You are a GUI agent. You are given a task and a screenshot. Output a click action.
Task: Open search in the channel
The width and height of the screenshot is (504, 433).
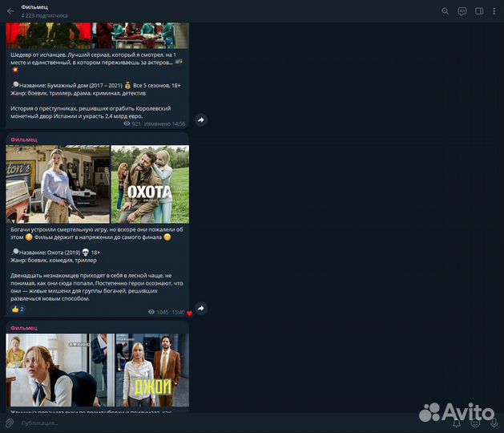tap(446, 11)
